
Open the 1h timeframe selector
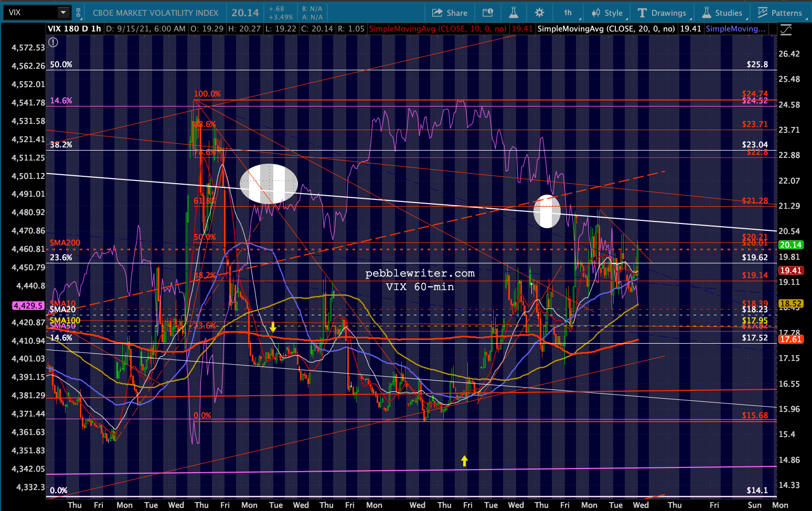point(568,13)
